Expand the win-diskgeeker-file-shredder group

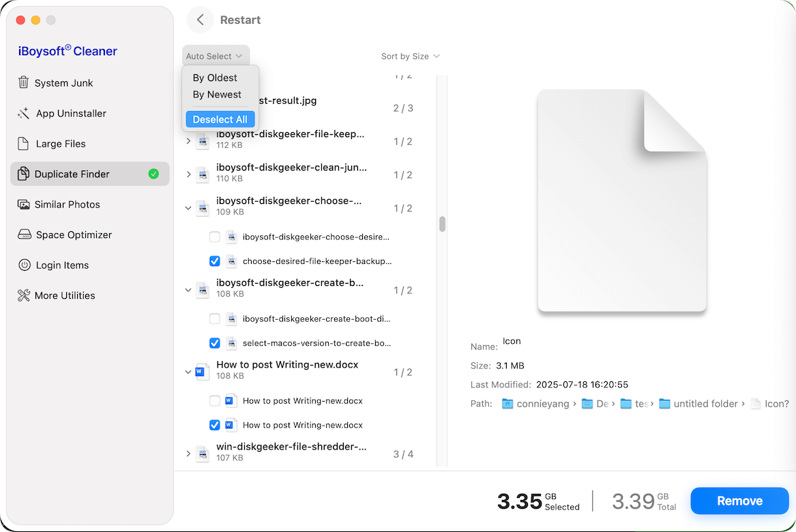(x=188, y=453)
